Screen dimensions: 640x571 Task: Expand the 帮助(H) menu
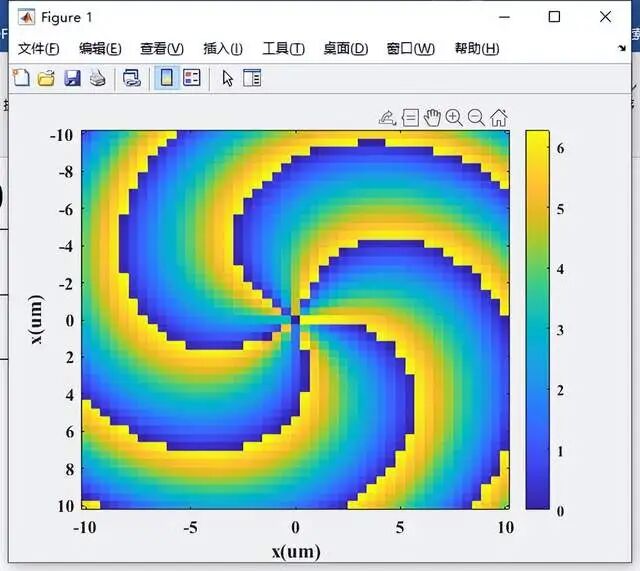(476, 49)
